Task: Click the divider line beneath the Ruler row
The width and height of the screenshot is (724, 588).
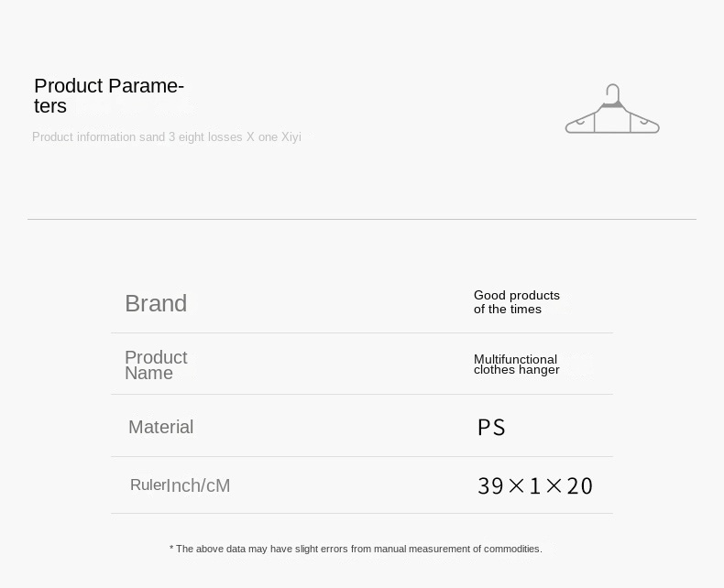Action: pos(361,513)
